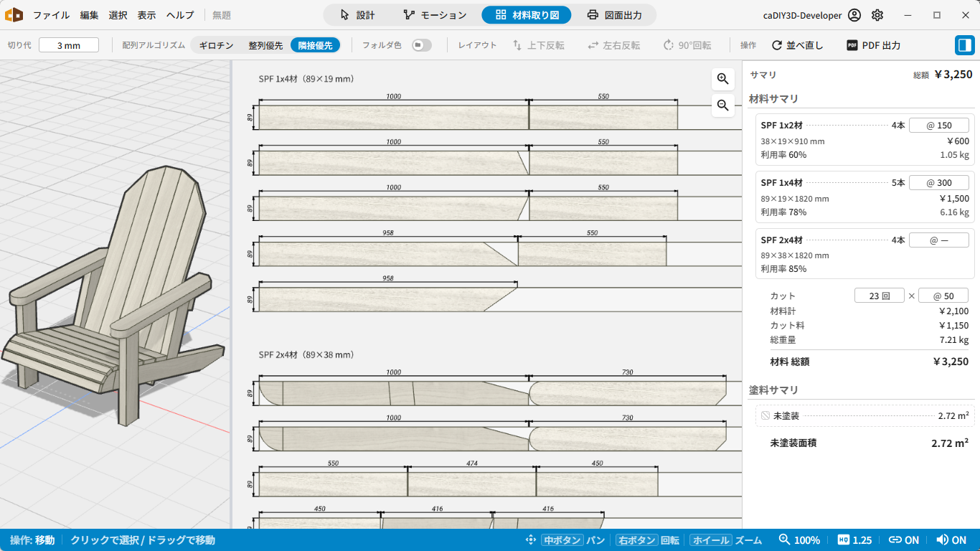Select the ギロチン algorithm option

tap(216, 45)
